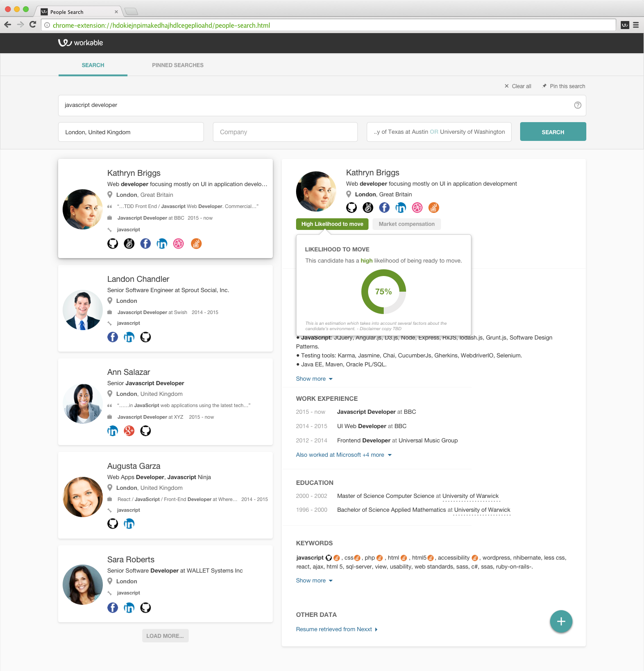The image size is (644, 671).
Task: Select the Search tab
Action: point(93,65)
